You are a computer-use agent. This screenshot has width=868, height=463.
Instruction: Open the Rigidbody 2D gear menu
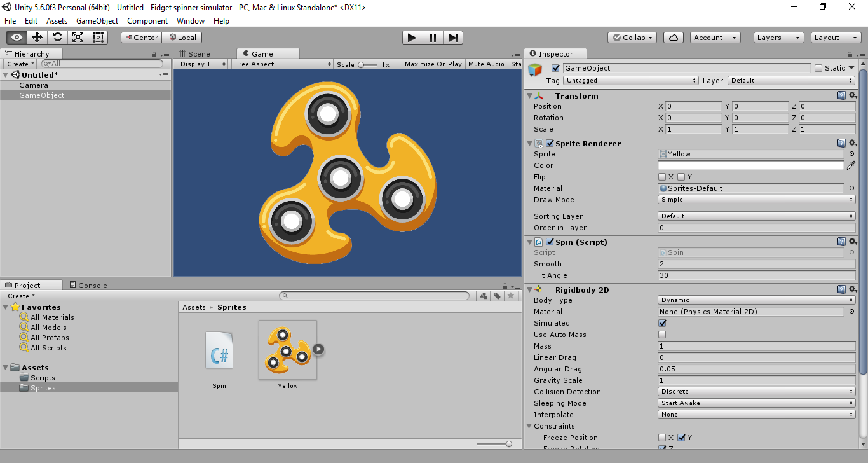[852, 289]
